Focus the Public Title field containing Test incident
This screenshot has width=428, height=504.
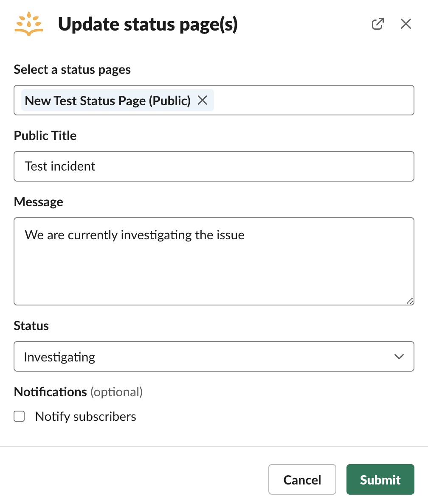tap(214, 166)
